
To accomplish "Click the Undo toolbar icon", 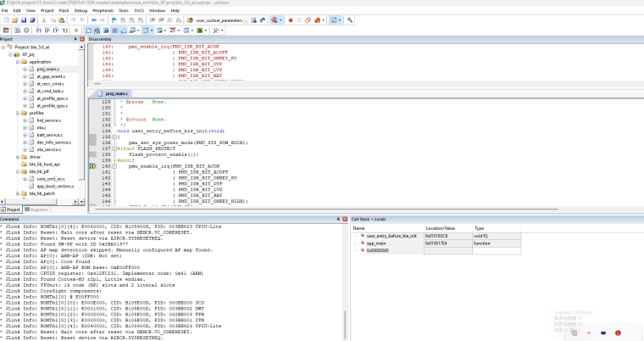I will 75,19.
